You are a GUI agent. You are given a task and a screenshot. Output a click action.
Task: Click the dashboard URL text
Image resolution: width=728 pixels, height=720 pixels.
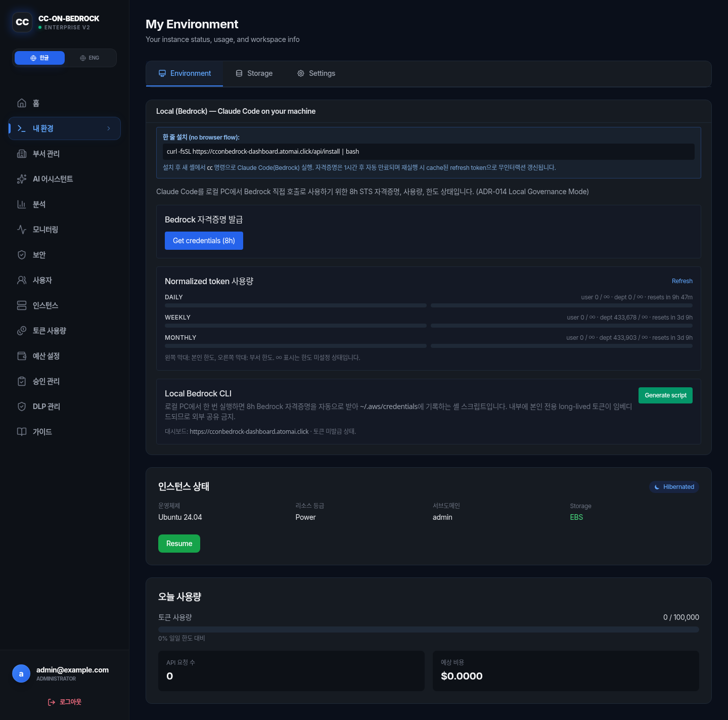(249, 432)
